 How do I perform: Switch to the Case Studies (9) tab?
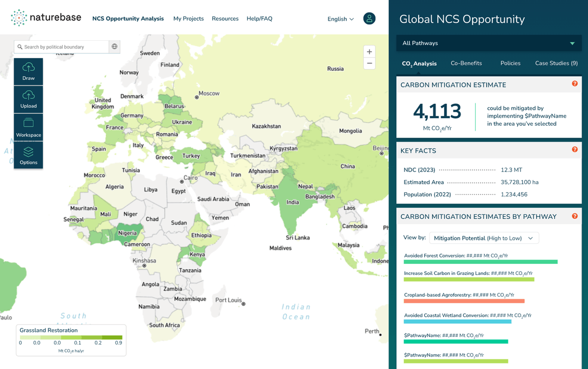(x=556, y=63)
